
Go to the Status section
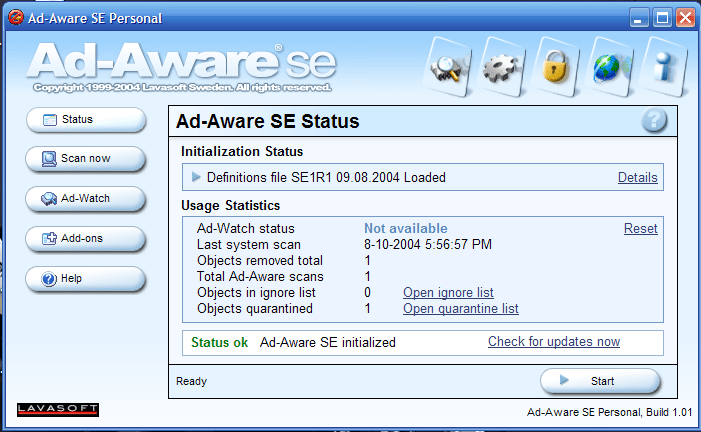(x=86, y=119)
